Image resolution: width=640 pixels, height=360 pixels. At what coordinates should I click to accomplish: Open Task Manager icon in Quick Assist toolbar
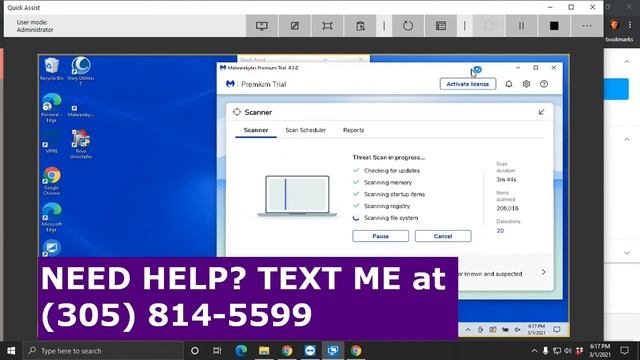(x=441, y=26)
